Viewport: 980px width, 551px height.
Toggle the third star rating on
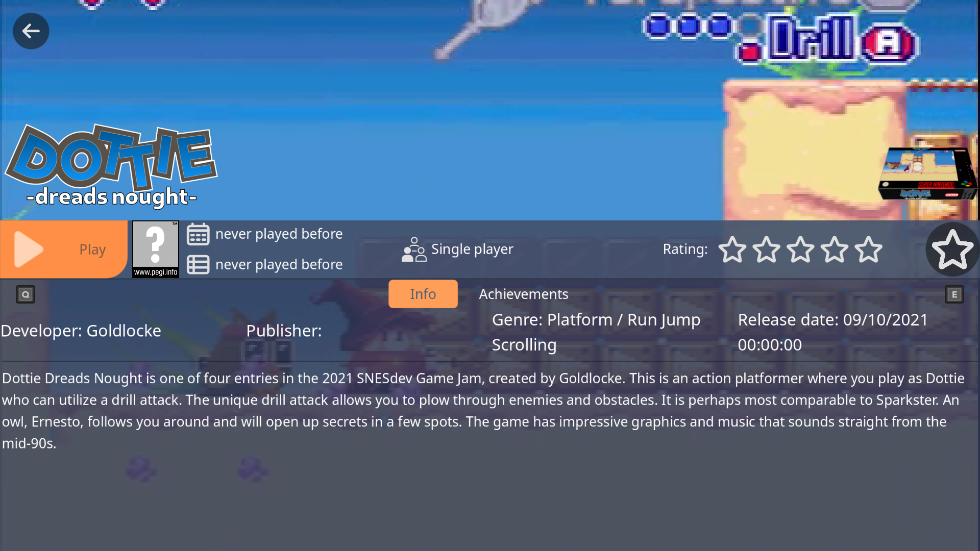(800, 249)
